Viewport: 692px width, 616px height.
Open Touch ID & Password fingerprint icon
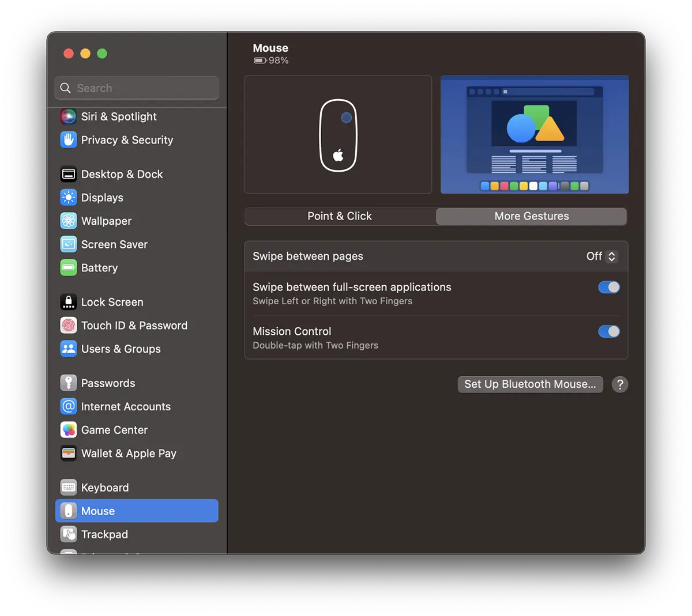point(69,326)
